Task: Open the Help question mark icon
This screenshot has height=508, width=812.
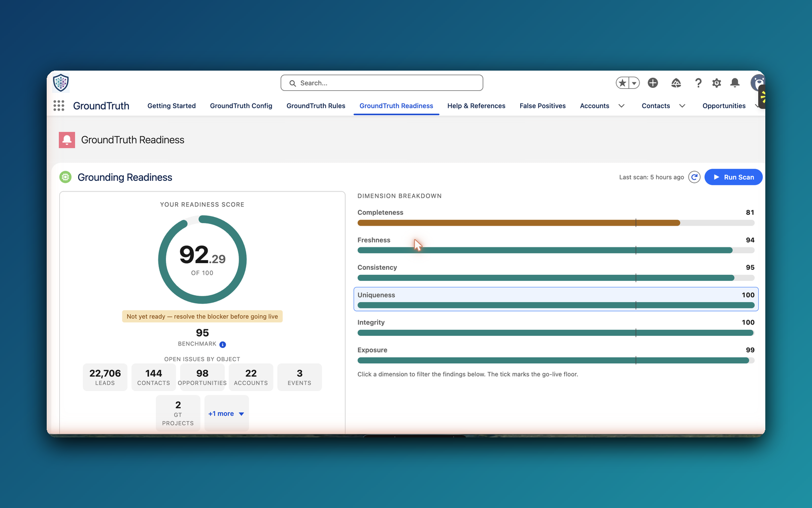Action: pyautogui.click(x=698, y=83)
